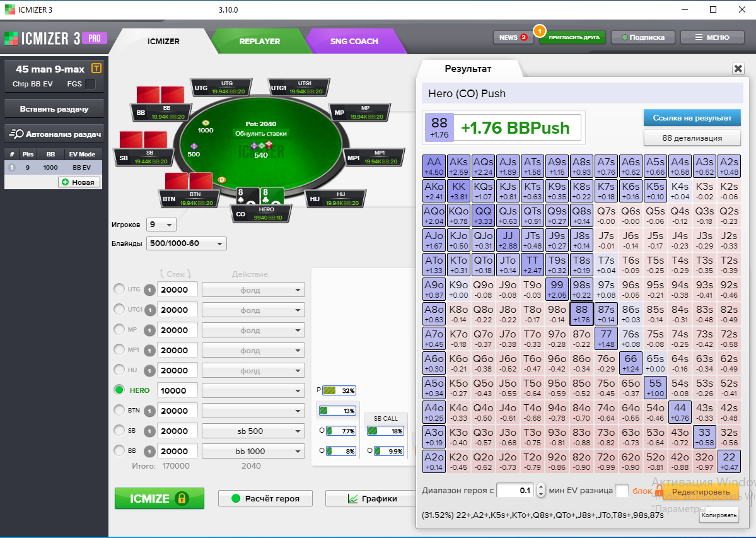756x538 pixels.
Task: Open the HERO action dropdown
Action: point(253,390)
